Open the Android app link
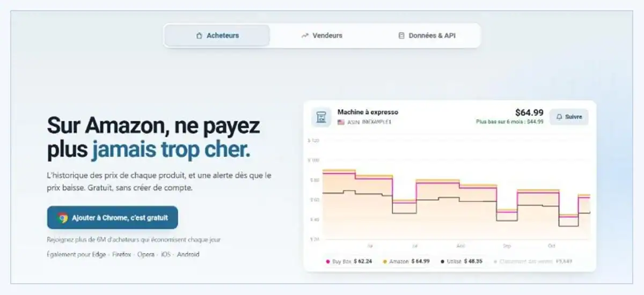Viewport: 644px width, 295px height. 188,254
